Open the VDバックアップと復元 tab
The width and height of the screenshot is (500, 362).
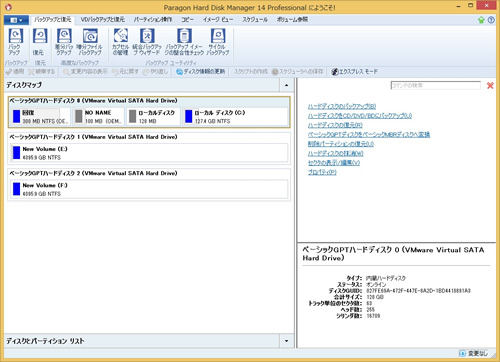(x=102, y=19)
